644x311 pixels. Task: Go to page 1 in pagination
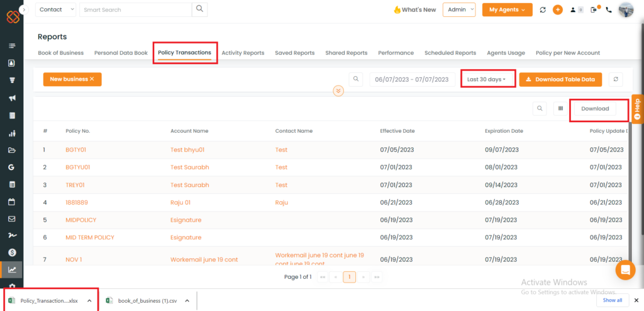click(x=349, y=277)
